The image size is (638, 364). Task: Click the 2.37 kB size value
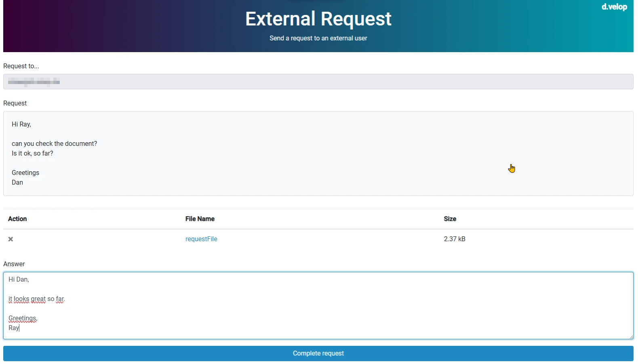pyautogui.click(x=455, y=239)
